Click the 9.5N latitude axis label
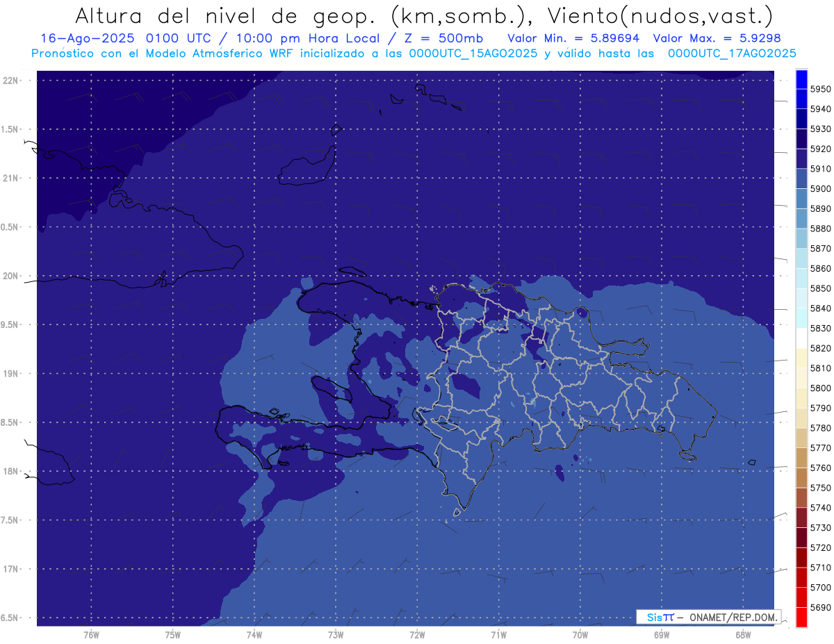This screenshot has width=834, height=644. coord(10,325)
